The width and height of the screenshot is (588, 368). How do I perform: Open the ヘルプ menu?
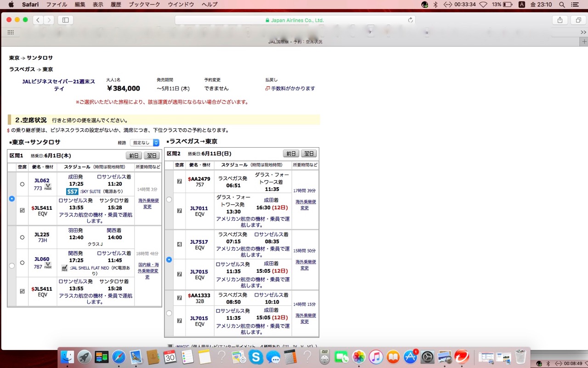(x=209, y=5)
